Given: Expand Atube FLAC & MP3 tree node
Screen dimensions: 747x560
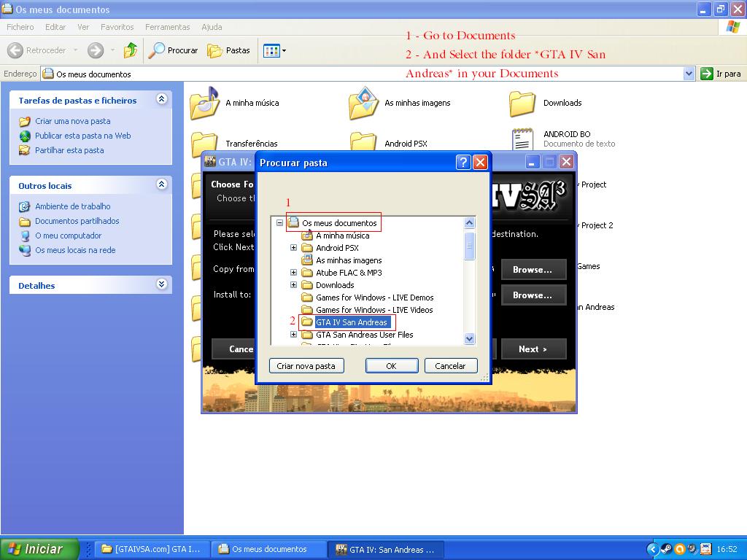Looking at the screenshot, I should coord(293,273).
